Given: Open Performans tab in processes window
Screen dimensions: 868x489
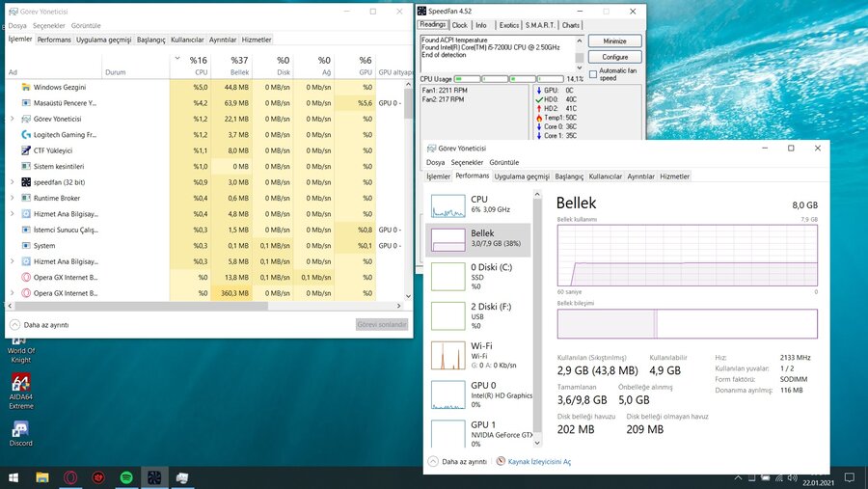Looking at the screenshot, I should [x=54, y=40].
